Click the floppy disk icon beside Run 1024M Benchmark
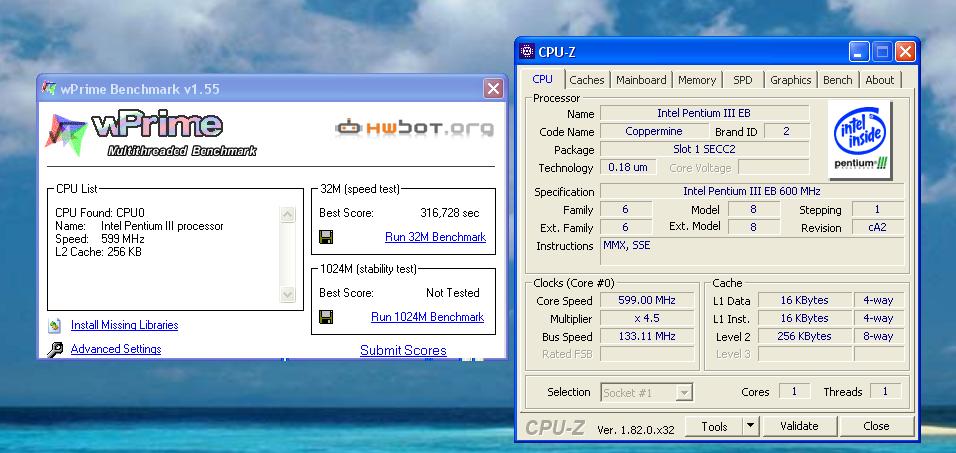The image size is (956, 453). tap(326, 317)
